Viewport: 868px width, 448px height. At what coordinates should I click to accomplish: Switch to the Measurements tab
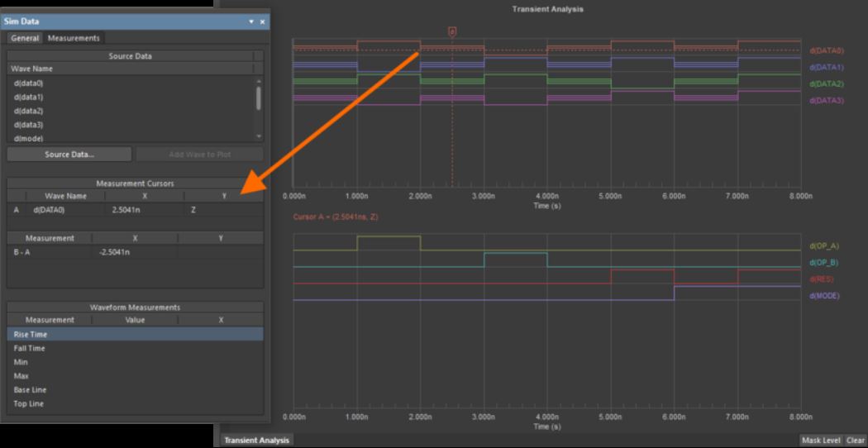click(74, 38)
